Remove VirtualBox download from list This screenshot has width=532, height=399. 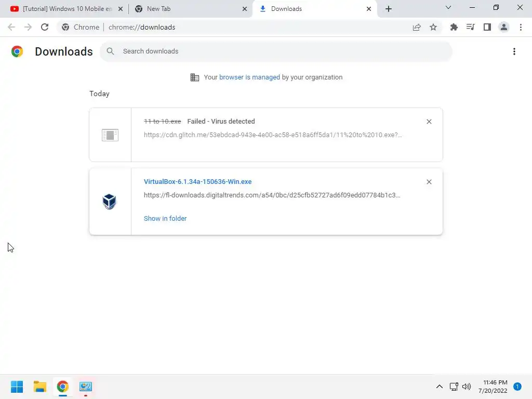(x=429, y=182)
